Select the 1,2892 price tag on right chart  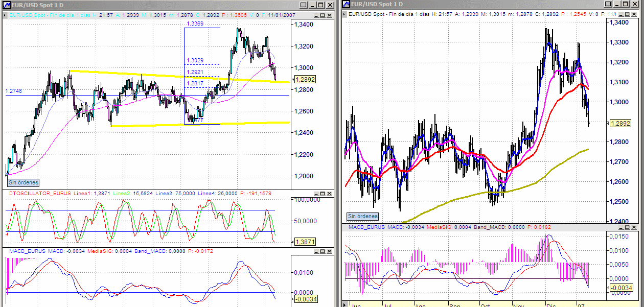[x=620, y=123]
